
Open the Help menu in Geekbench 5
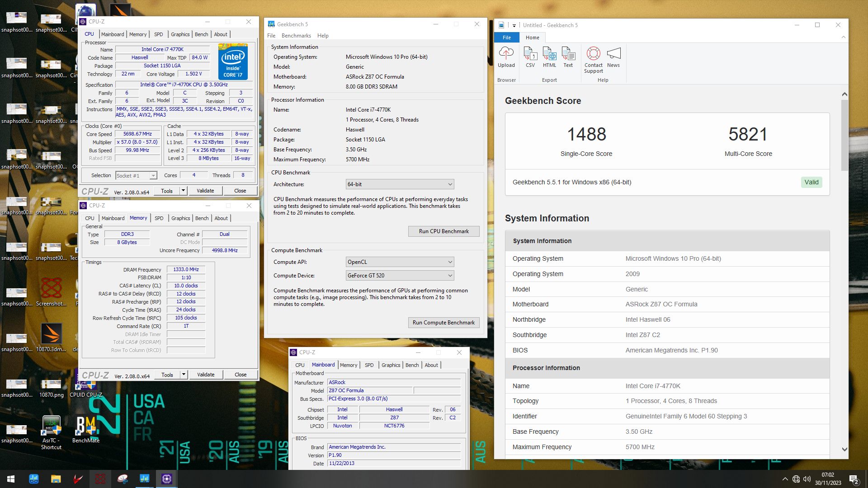click(323, 36)
